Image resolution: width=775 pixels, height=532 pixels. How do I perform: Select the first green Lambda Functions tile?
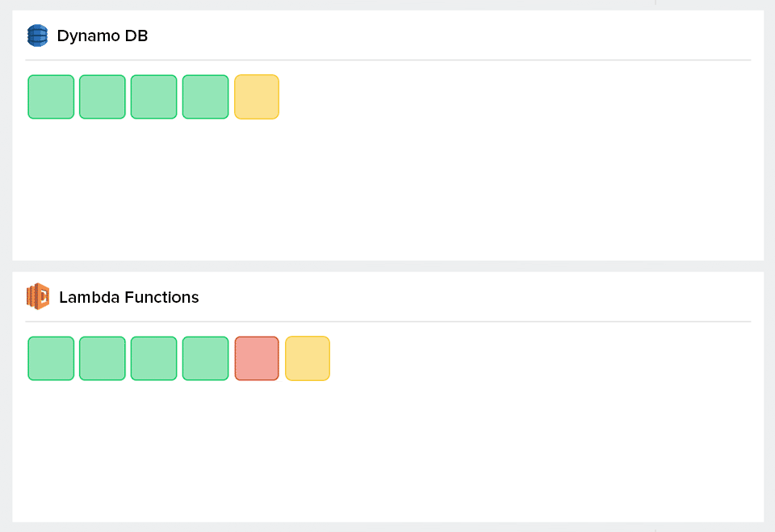(x=51, y=358)
